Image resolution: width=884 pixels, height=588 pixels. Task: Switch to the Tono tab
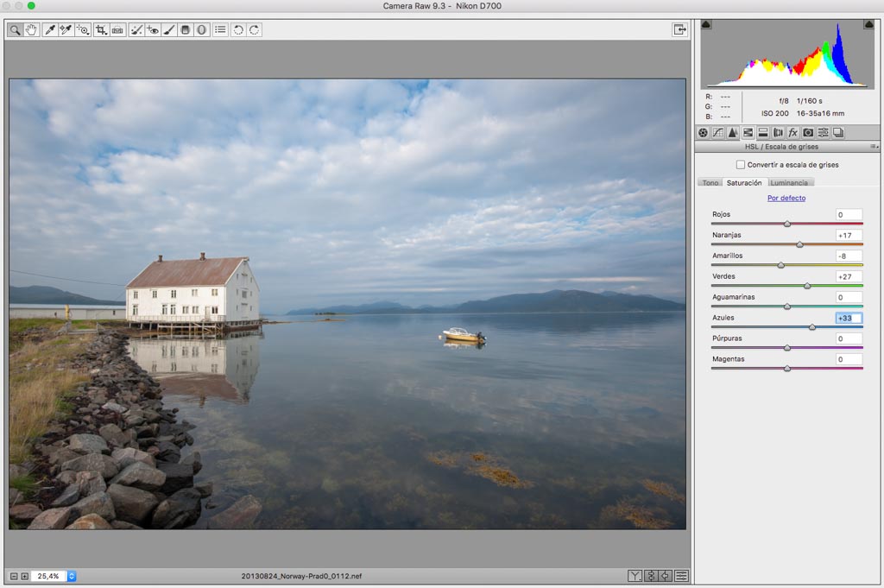(x=710, y=183)
